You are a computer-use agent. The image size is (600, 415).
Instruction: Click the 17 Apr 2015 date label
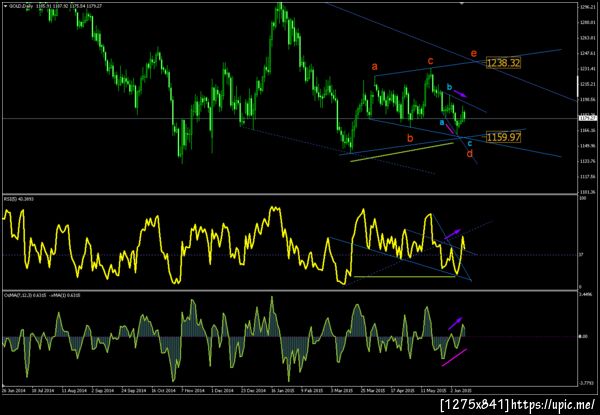click(x=403, y=391)
